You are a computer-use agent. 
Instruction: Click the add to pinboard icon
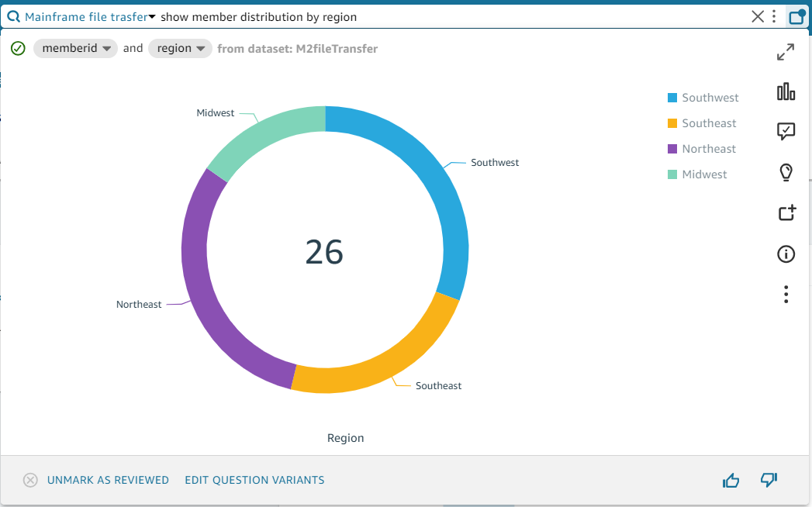coord(786,212)
